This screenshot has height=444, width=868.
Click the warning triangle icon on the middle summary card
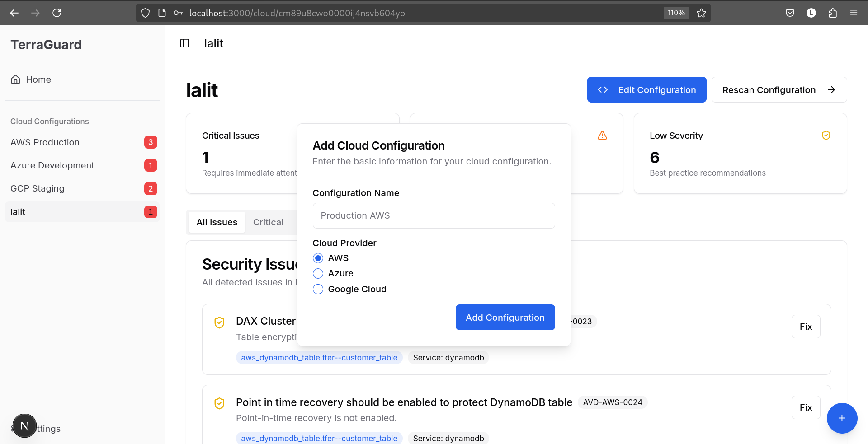[x=602, y=135]
